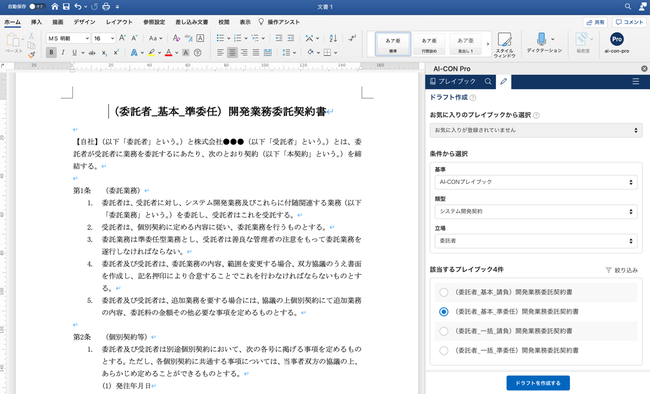Toggle italic formatting

point(63,53)
